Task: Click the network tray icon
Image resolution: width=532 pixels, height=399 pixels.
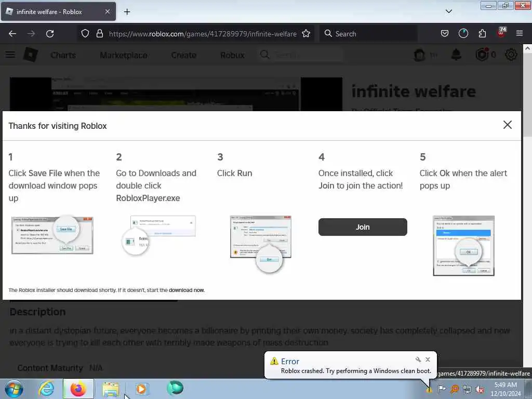Action: pyautogui.click(x=467, y=389)
